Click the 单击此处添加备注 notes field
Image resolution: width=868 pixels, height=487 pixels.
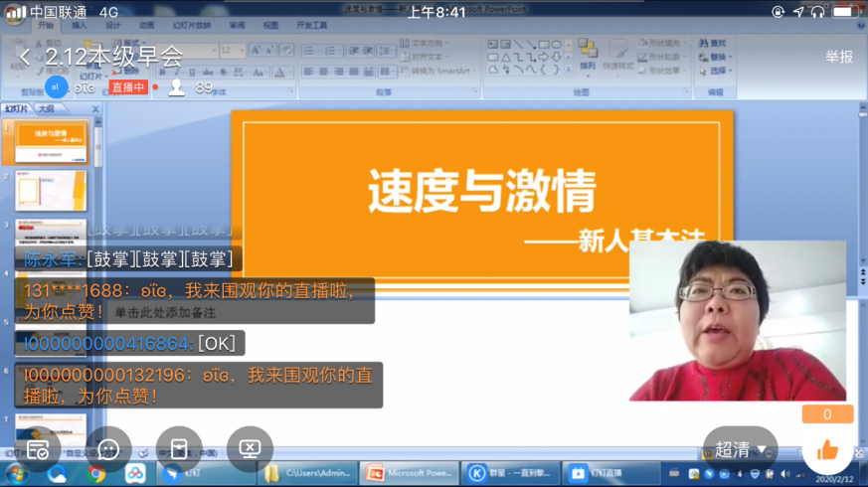[x=165, y=312]
